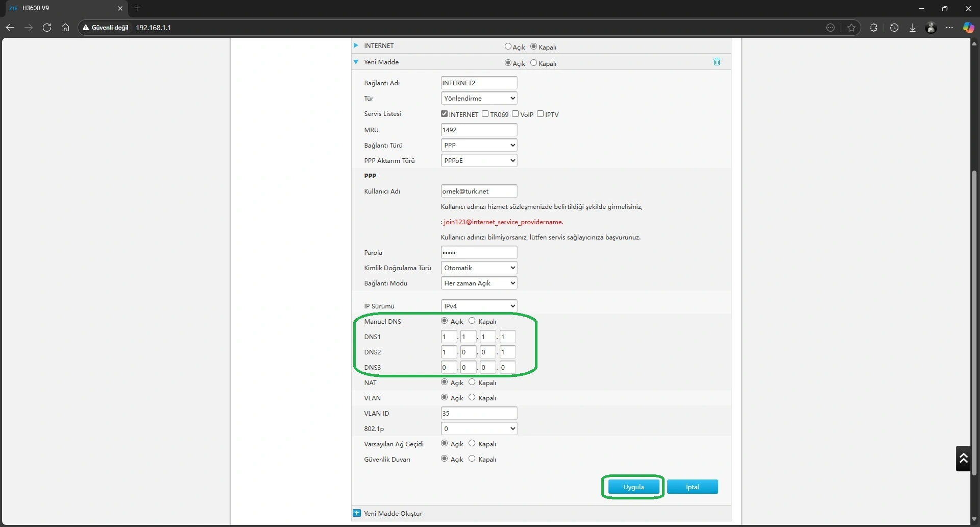Click the MRU input field
This screenshot has height=527, width=980.
479,130
